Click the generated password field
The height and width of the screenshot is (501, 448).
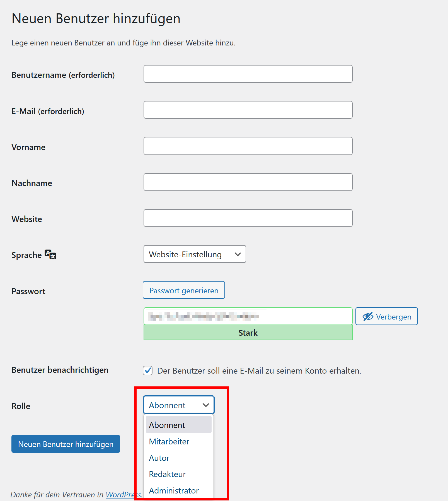[248, 316]
